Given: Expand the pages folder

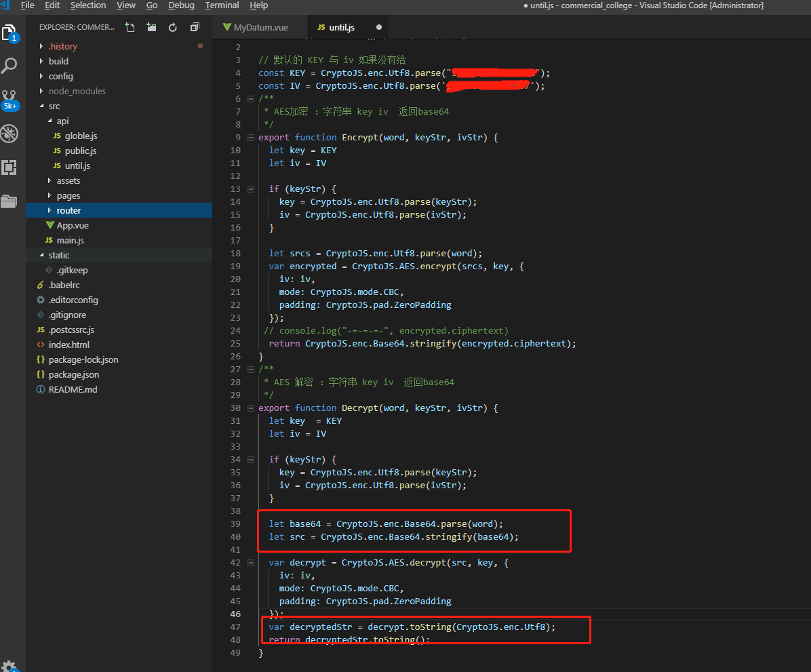Looking at the screenshot, I should pos(119,195).
